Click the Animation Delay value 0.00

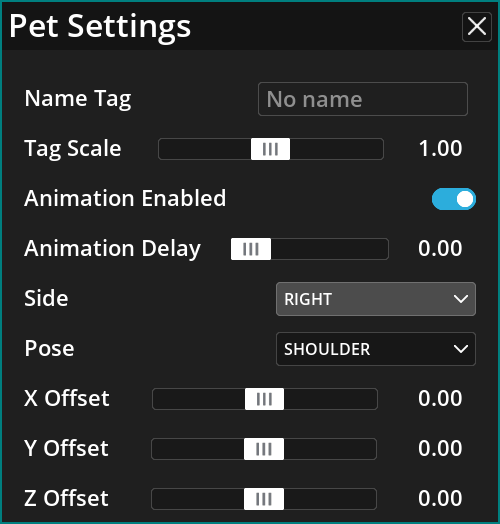pyautogui.click(x=440, y=249)
